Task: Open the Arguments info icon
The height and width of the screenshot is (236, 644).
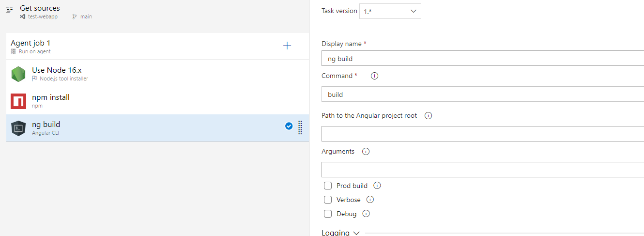Action: [x=366, y=152]
